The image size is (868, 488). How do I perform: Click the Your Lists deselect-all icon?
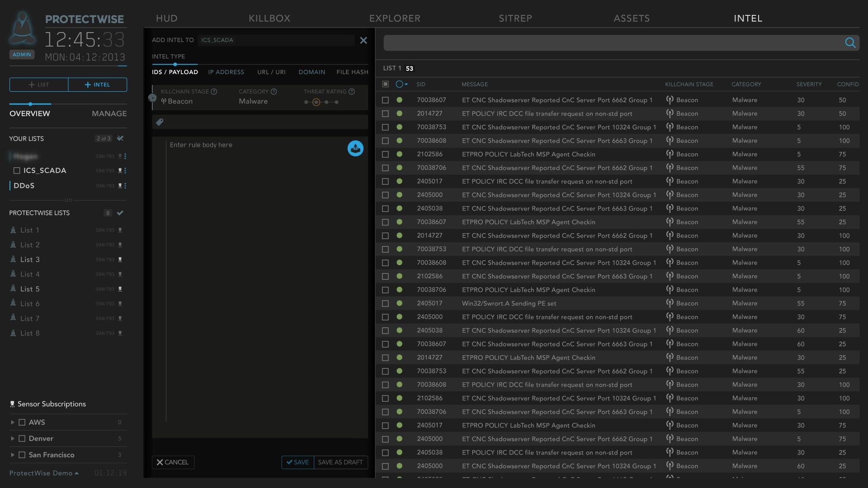(x=120, y=138)
